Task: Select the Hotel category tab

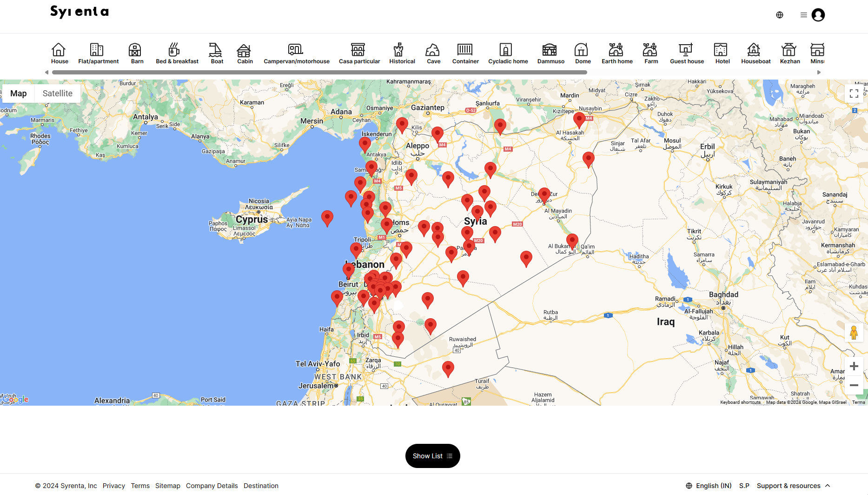Action: [722, 53]
